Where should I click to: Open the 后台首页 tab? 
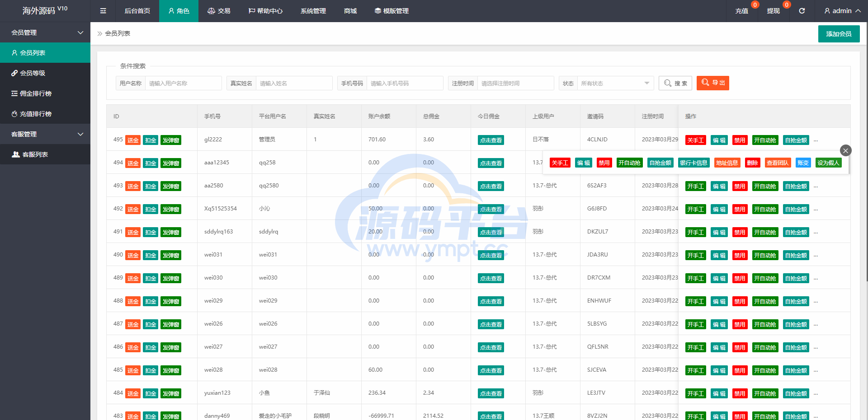pos(137,11)
